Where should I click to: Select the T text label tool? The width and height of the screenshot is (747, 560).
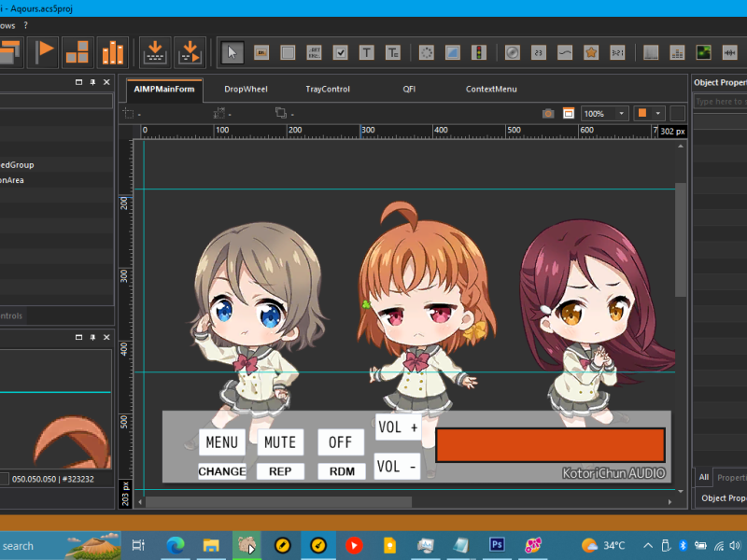pyautogui.click(x=366, y=52)
